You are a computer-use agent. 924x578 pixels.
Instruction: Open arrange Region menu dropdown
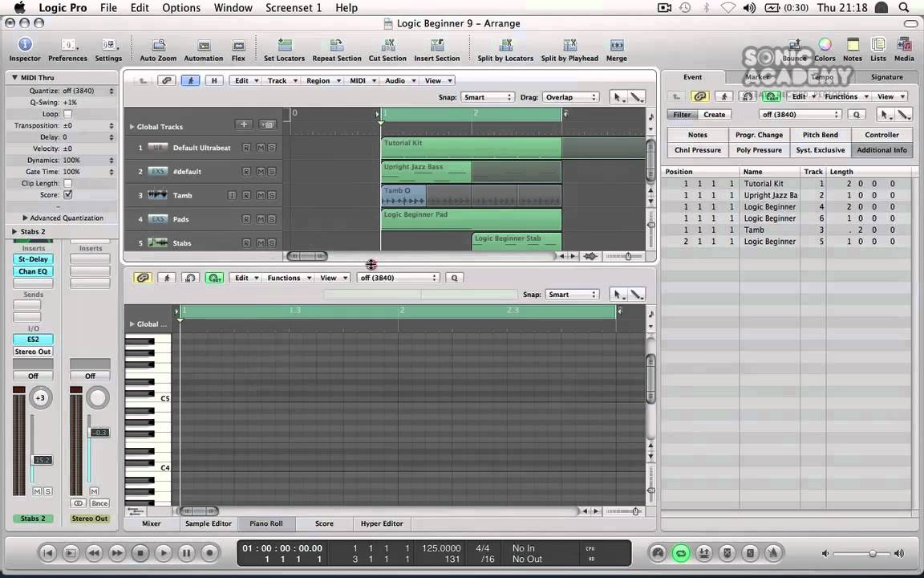[x=323, y=81]
